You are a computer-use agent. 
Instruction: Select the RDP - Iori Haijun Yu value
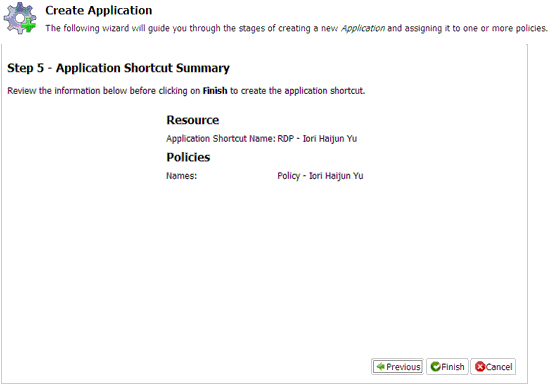317,139
